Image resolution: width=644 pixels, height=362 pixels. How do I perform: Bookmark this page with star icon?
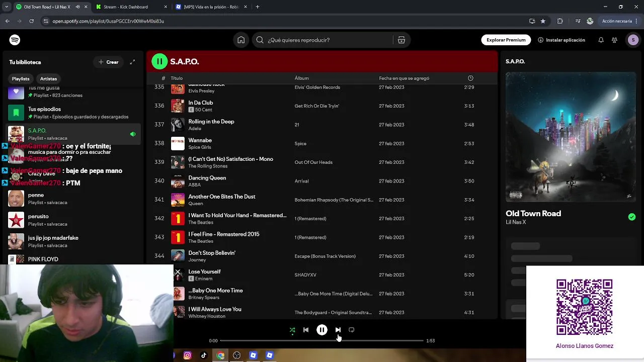[543, 21]
